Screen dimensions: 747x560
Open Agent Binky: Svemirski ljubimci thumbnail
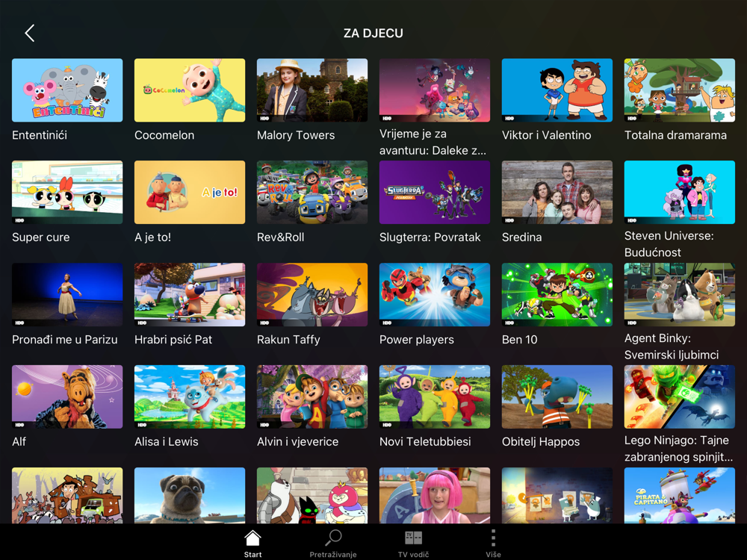(679, 294)
